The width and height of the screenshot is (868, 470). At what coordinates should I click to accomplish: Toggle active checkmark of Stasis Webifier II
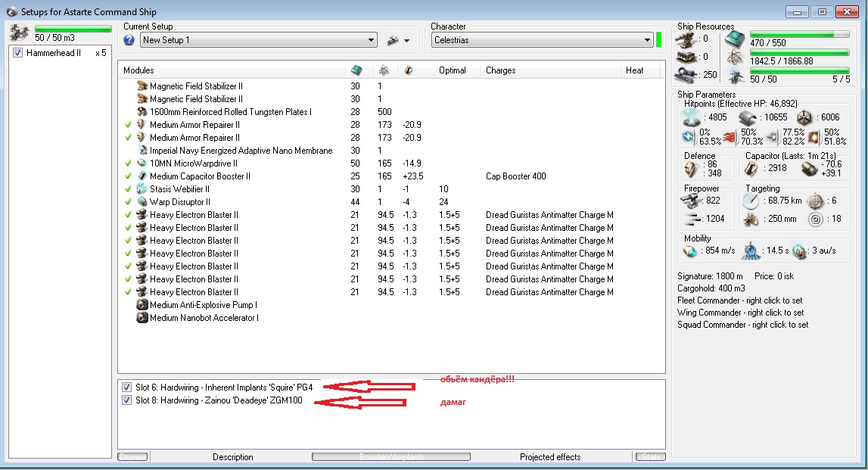point(129,188)
